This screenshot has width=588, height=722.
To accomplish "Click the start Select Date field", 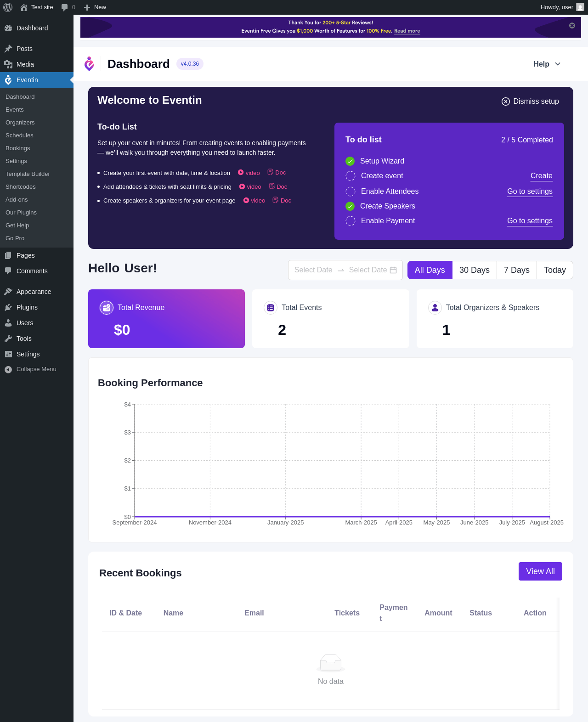I will point(313,270).
